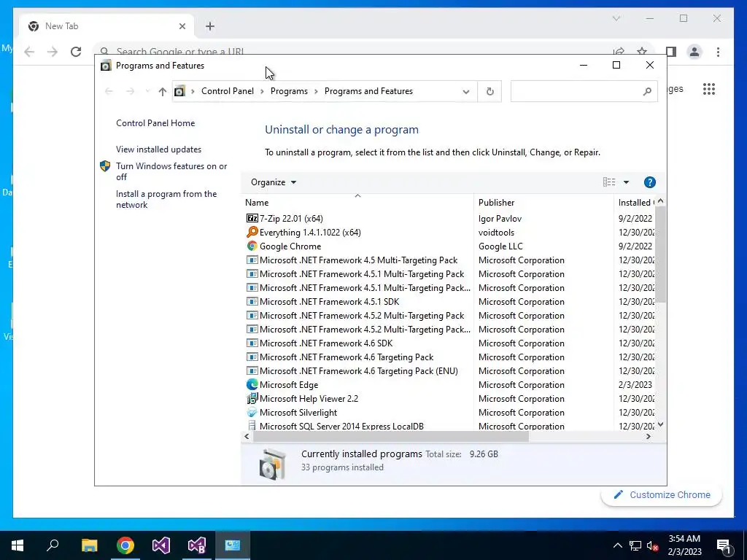Open Turn Windows features on or off
The height and width of the screenshot is (560, 747).
click(171, 171)
